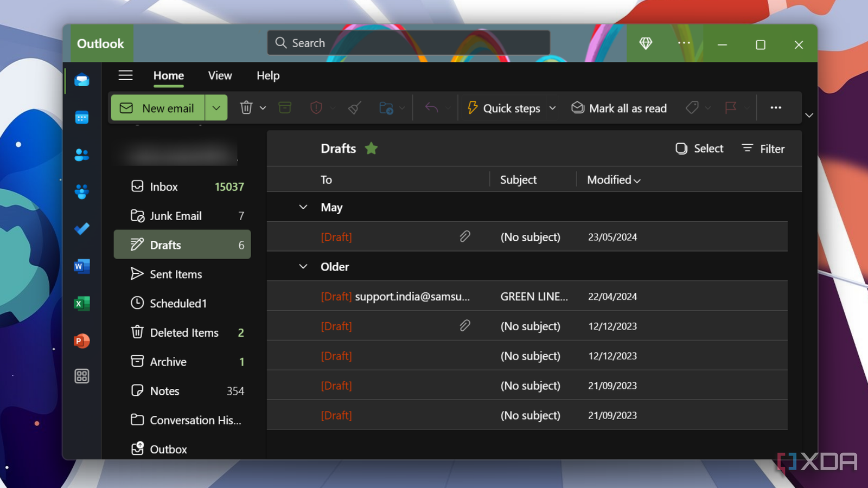Collapse the Older group
This screenshot has height=488, width=868.
click(303, 266)
